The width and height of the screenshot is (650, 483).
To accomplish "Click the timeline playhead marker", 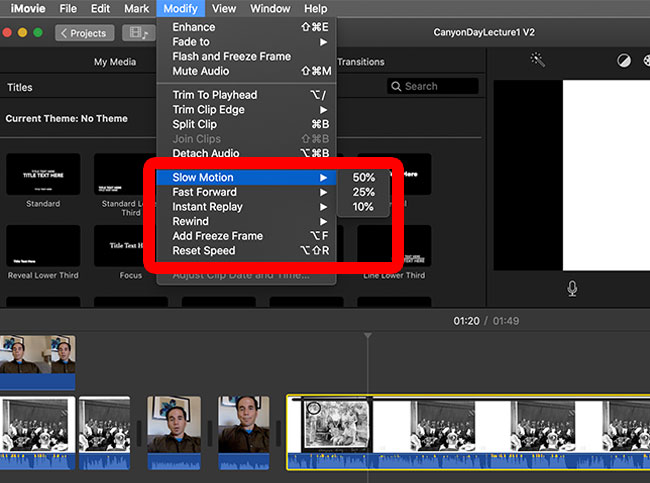I will coord(368,335).
